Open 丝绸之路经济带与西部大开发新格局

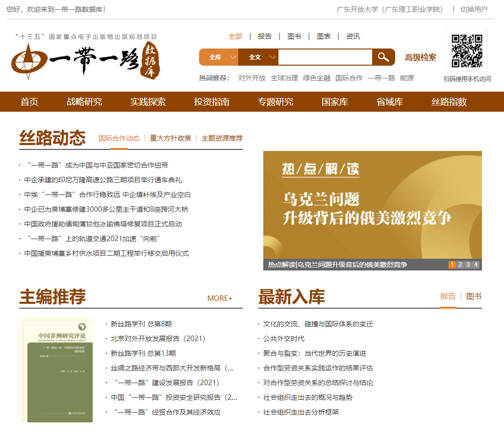pos(172,368)
